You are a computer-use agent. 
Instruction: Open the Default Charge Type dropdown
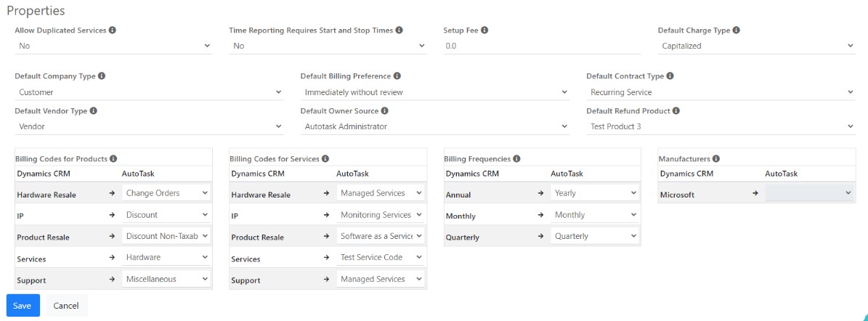click(757, 46)
